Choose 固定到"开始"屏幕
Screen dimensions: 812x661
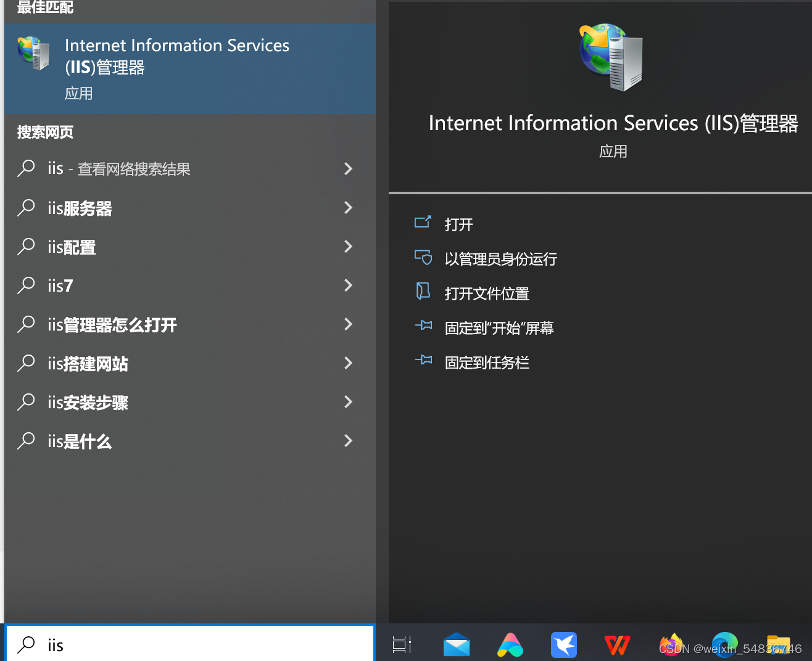coord(499,328)
